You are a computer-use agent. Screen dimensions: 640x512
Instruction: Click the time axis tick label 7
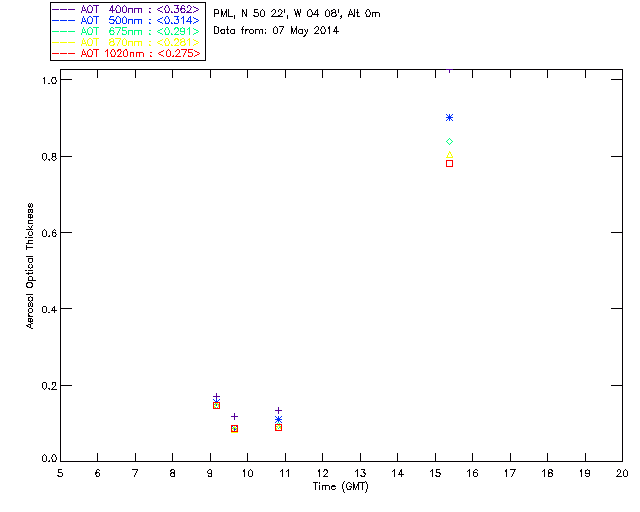[x=135, y=473]
